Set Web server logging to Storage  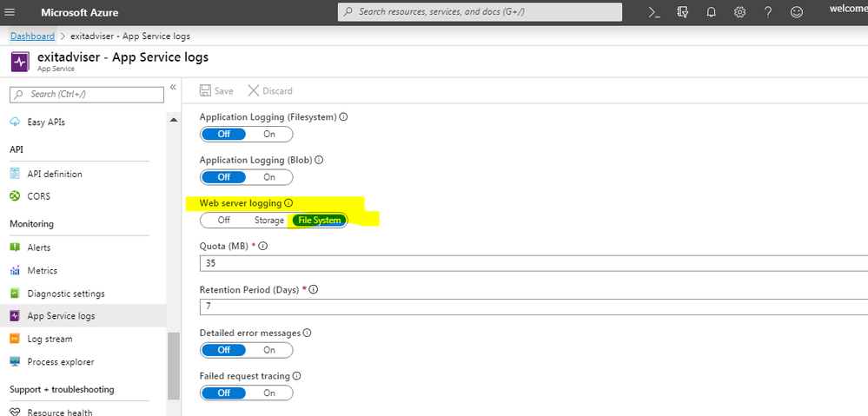coord(269,221)
